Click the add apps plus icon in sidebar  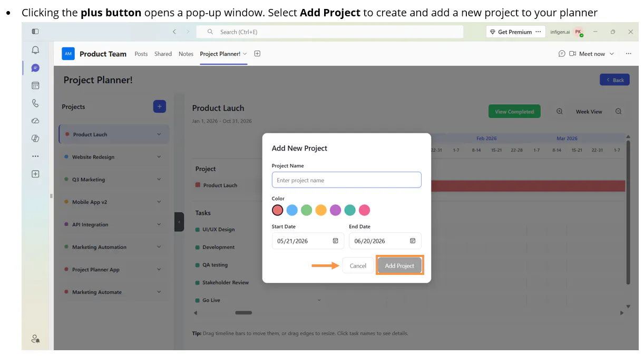click(35, 174)
